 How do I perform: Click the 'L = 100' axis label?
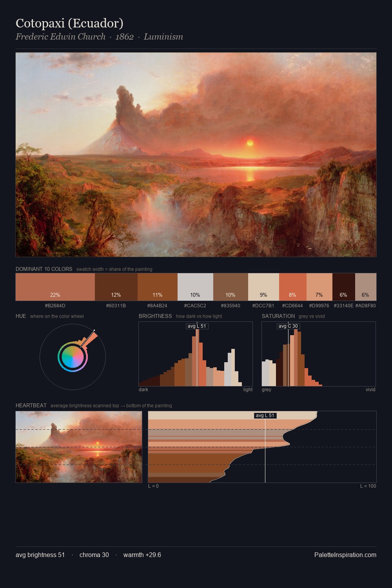click(368, 486)
